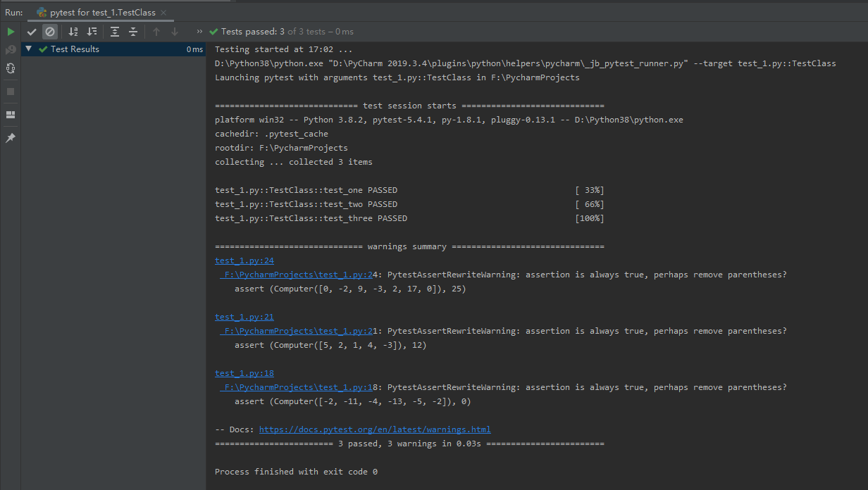The width and height of the screenshot is (868, 490).
Task: Expand all test results
Action: [115, 32]
